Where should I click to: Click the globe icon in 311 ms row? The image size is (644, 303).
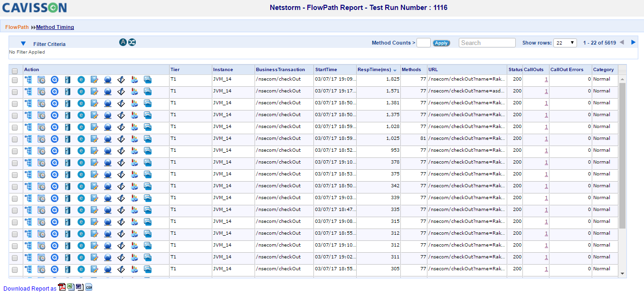point(108,257)
